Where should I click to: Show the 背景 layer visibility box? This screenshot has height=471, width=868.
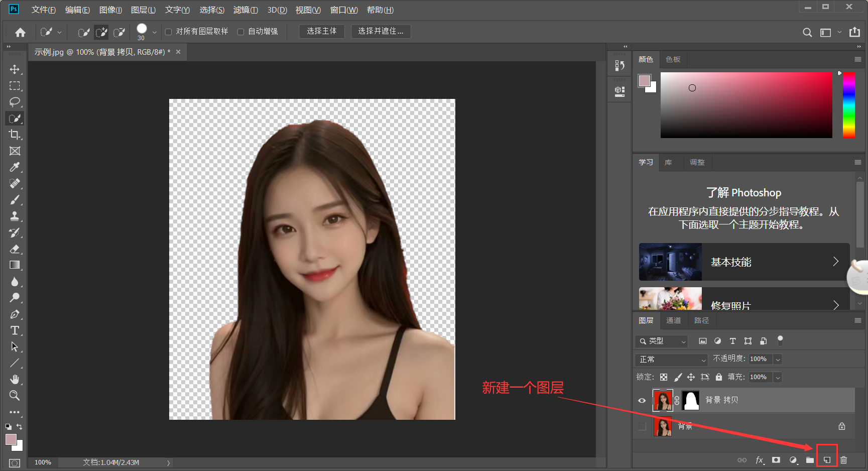642,426
